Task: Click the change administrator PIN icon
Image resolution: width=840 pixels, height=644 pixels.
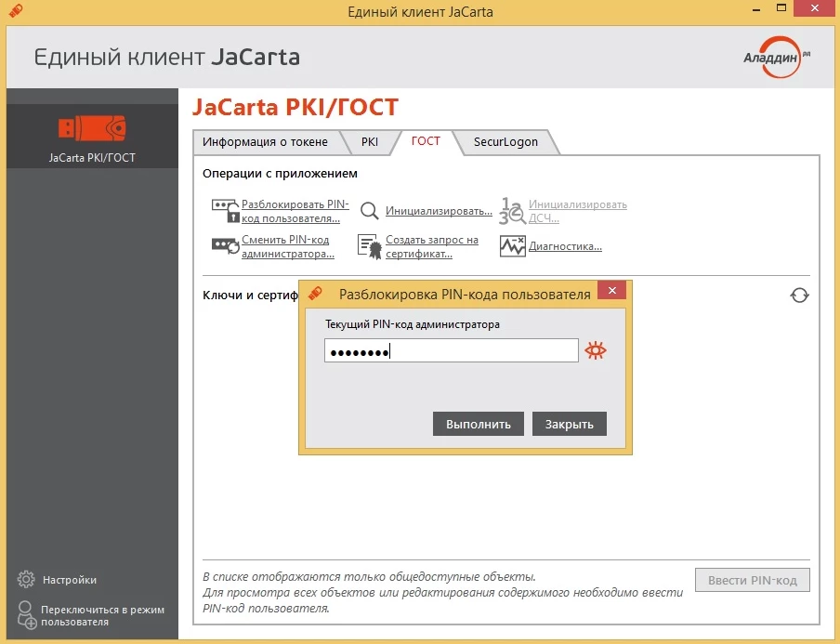Action: click(x=225, y=246)
